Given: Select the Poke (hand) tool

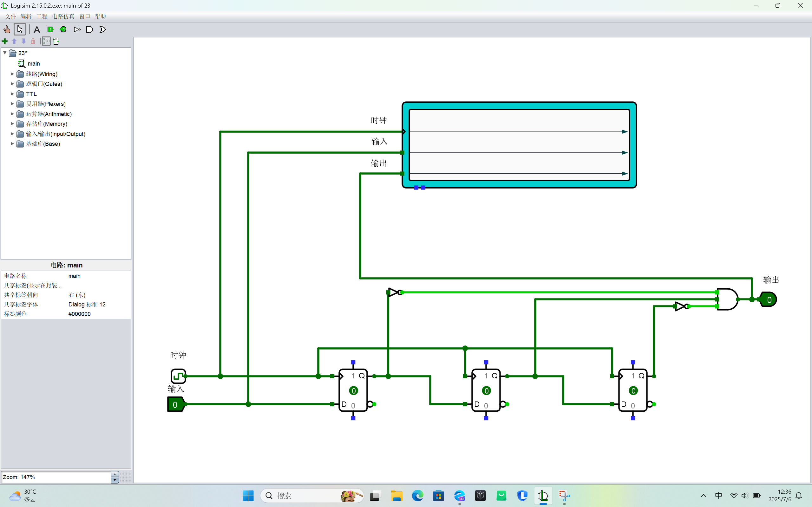Looking at the screenshot, I should [7, 29].
